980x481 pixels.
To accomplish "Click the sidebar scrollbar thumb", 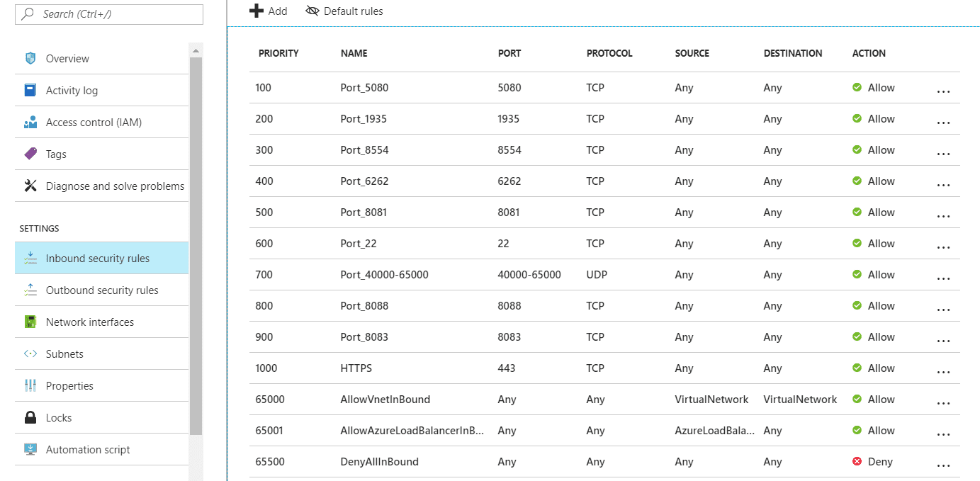I will tap(196, 246).
